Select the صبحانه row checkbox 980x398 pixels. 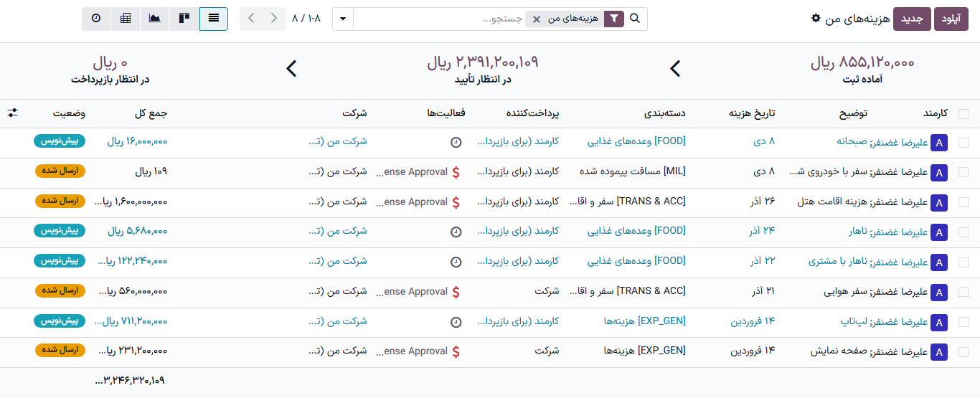point(963,143)
